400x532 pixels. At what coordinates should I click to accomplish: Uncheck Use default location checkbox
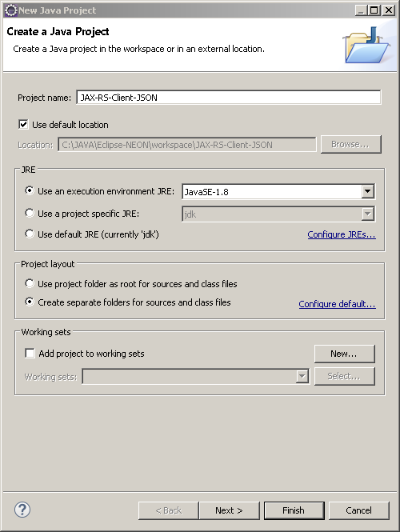click(x=23, y=125)
